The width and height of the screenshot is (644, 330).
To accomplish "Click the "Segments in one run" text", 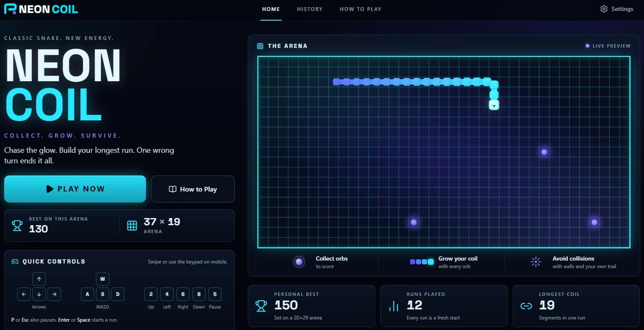I will [562, 318].
